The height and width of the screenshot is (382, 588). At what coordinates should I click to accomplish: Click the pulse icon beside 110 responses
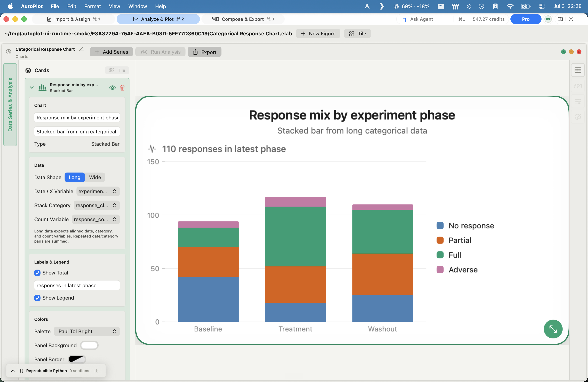click(x=152, y=149)
